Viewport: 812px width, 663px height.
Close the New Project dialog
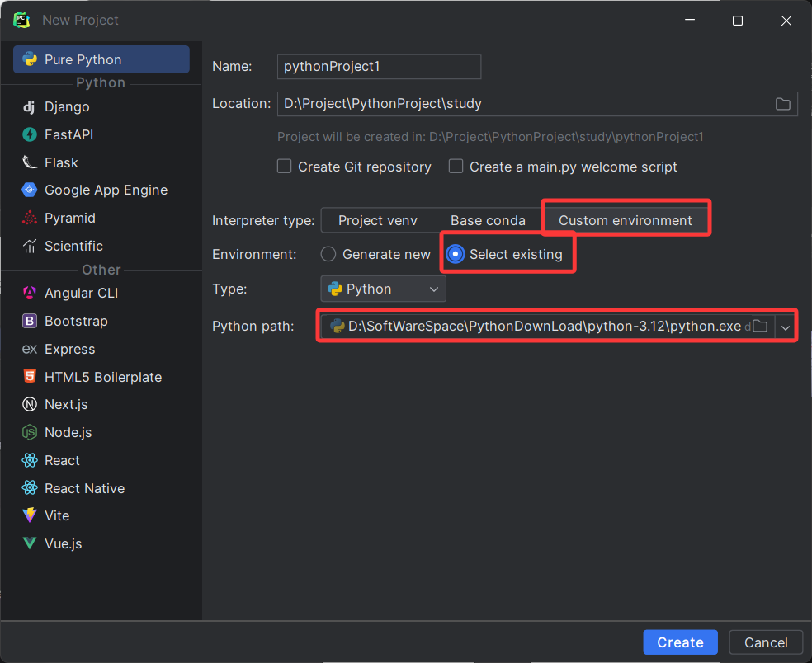coord(786,21)
